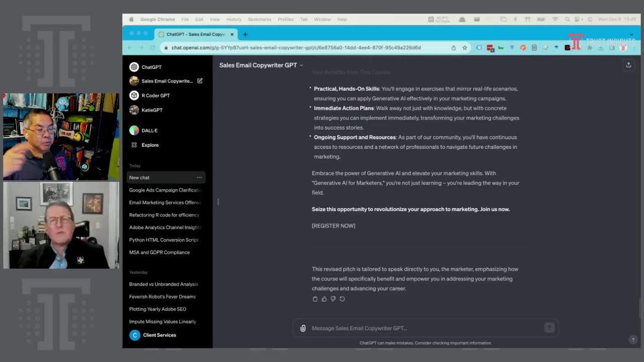Reload the page in Chrome
Image resolution: width=644 pixels, height=362 pixels.
coord(152,48)
